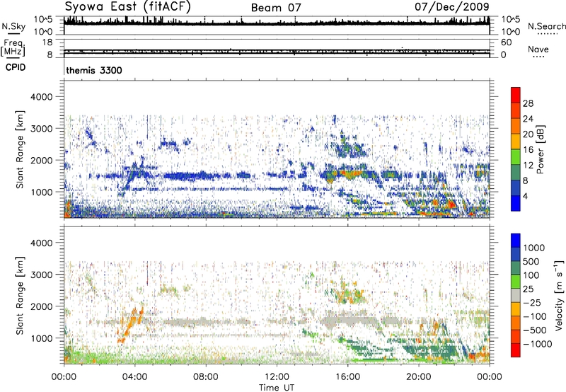Click the '20:00' time axis label
The height and width of the screenshot is (392, 566).
tap(419, 377)
